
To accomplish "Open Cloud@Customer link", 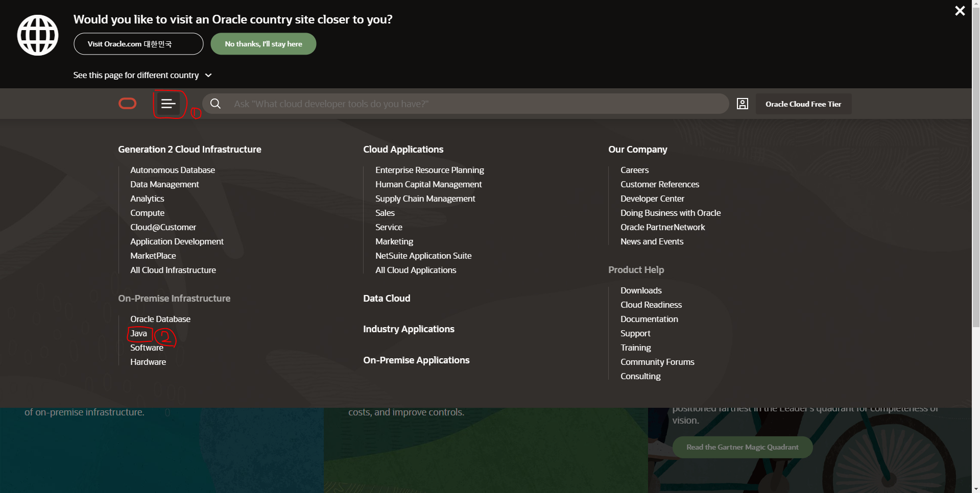I will click(163, 227).
